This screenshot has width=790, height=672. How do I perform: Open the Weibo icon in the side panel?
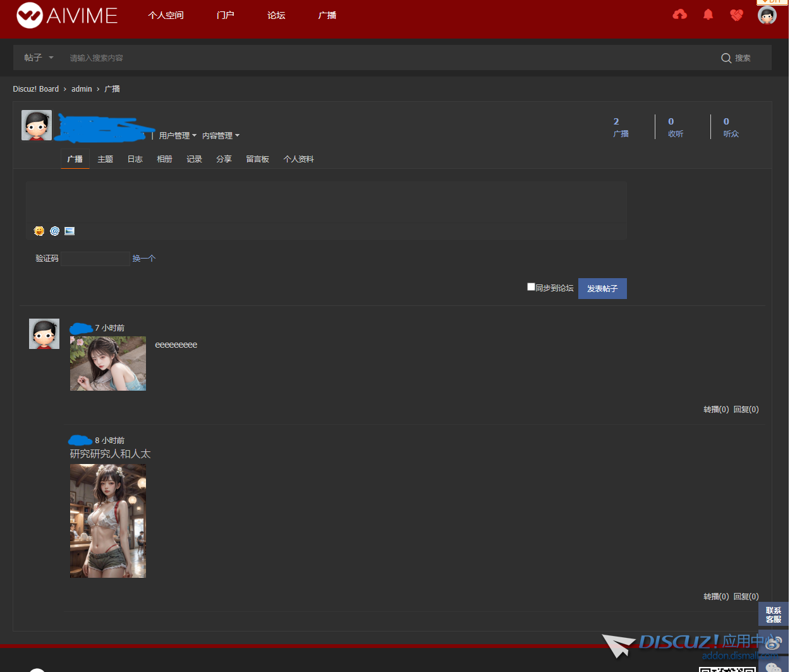tap(774, 642)
